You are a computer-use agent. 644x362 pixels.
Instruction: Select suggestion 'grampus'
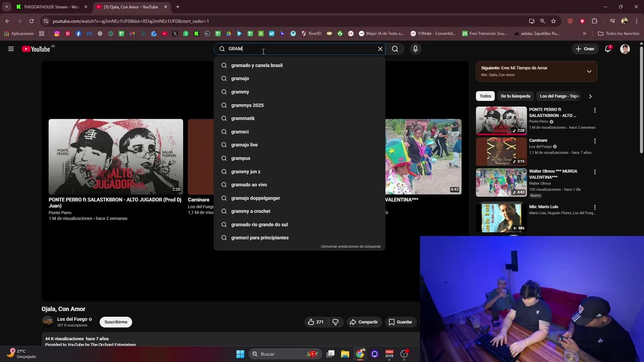point(299,158)
